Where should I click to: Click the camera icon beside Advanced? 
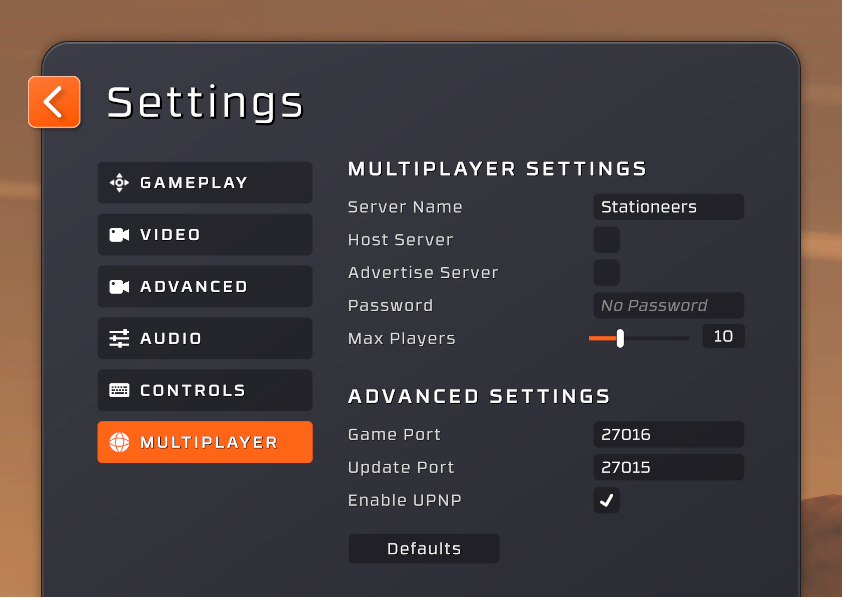point(119,286)
